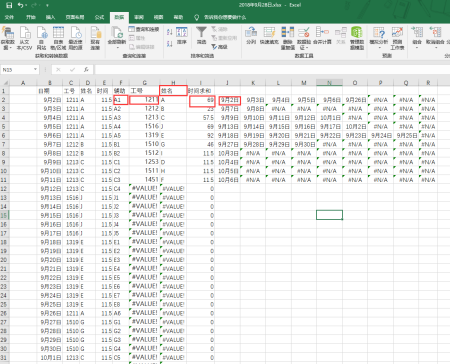Open Customize Quick Access Toolbar arrow
The image size is (450, 364).
(47, 5)
